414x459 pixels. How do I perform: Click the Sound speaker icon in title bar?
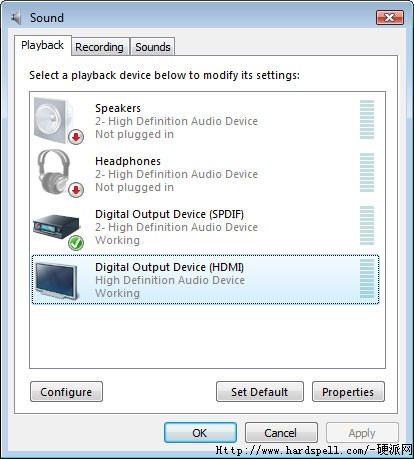coord(16,17)
